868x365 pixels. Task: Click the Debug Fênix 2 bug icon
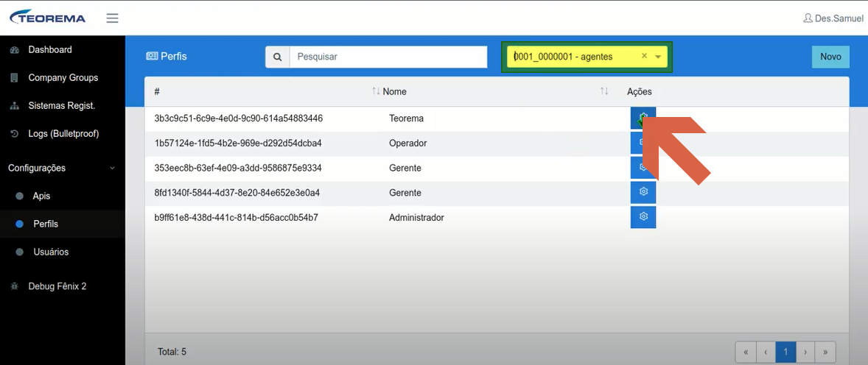coord(15,286)
